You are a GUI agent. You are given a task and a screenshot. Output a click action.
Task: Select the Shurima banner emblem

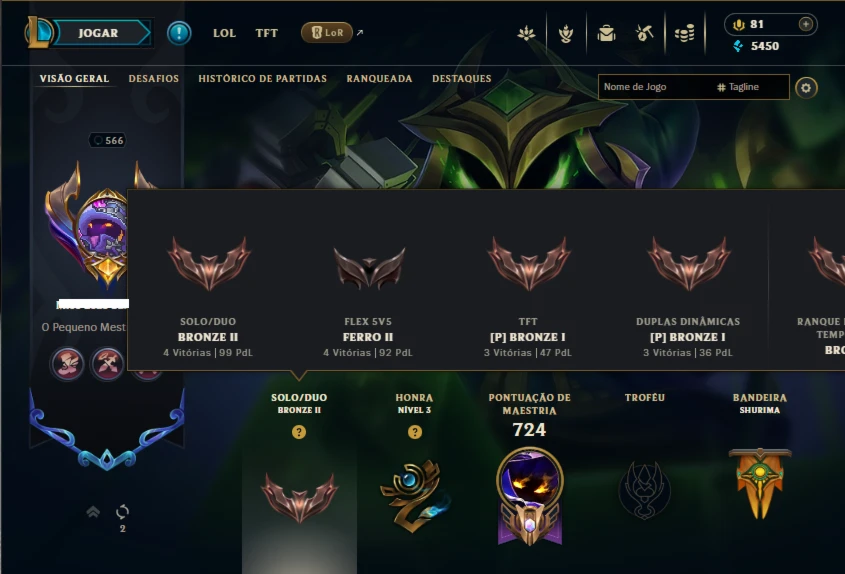[x=760, y=483]
